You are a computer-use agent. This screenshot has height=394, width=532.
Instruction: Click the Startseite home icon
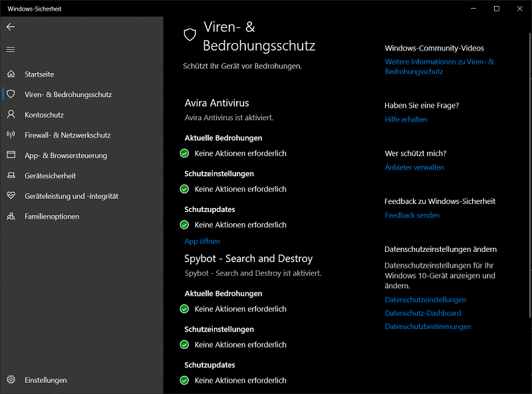point(11,74)
